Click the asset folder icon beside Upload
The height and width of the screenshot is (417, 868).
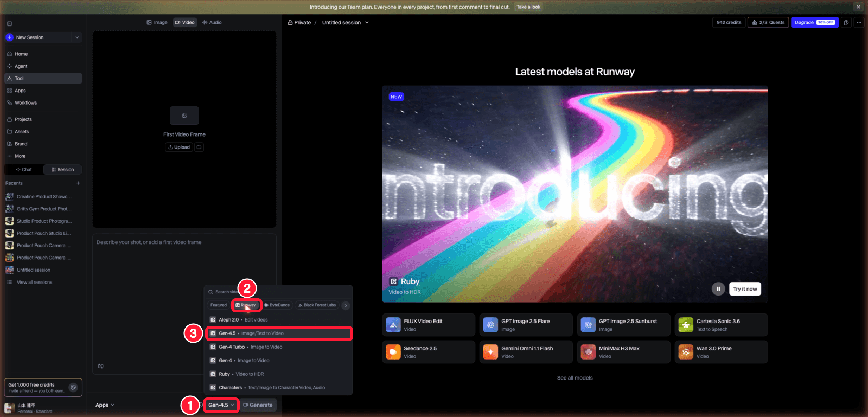coord(199,147)
